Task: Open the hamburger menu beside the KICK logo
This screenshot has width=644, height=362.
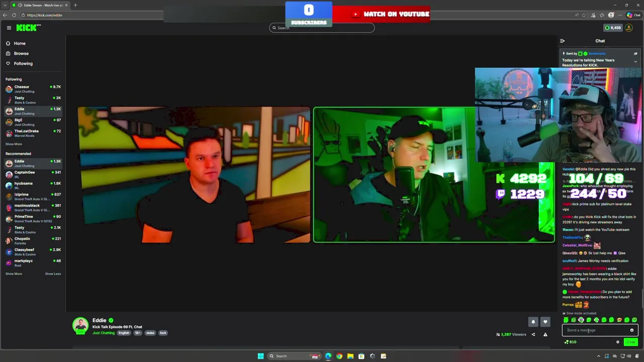Action: 9,28
